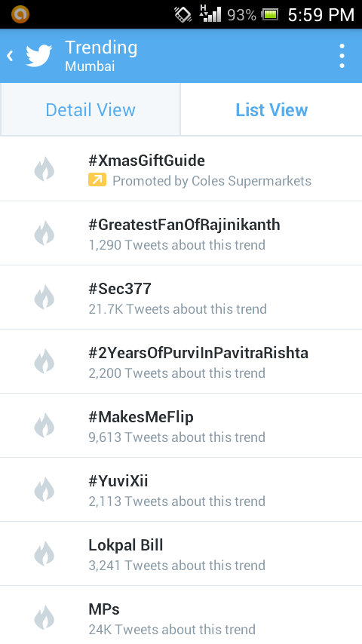Tap flame icon next to #MakesMeFlip
The width and height of the screenshot is (362, 644).
click(44, 425)
